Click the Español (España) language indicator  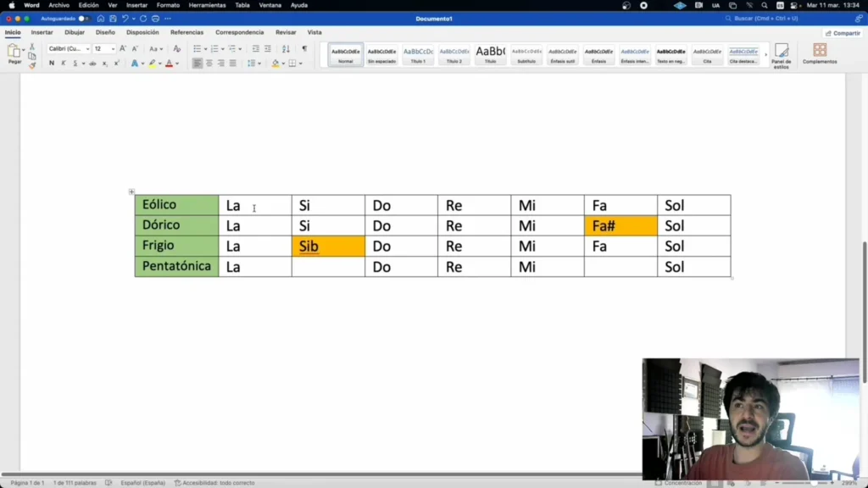point(142,483)
